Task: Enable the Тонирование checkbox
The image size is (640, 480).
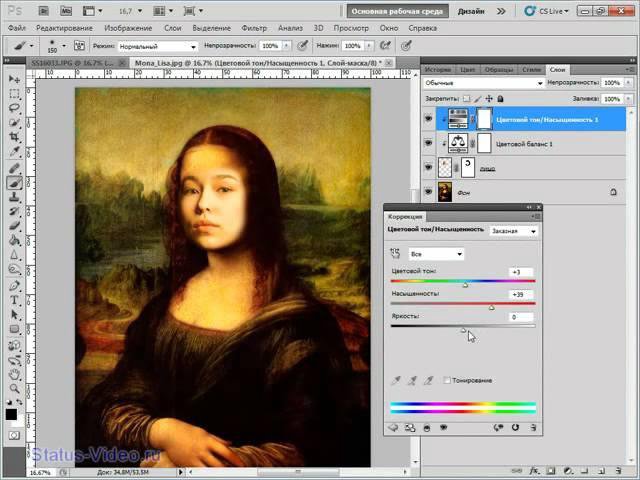Action: 447,380
